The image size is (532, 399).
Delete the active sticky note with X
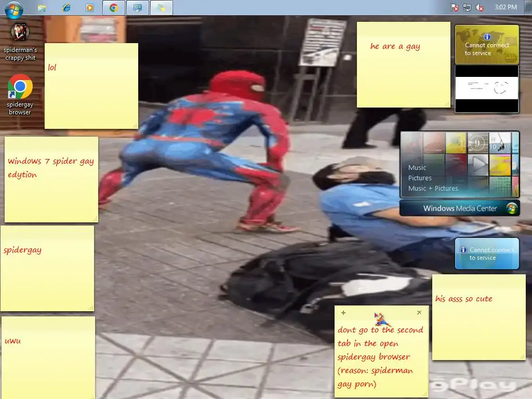[419, 312]
